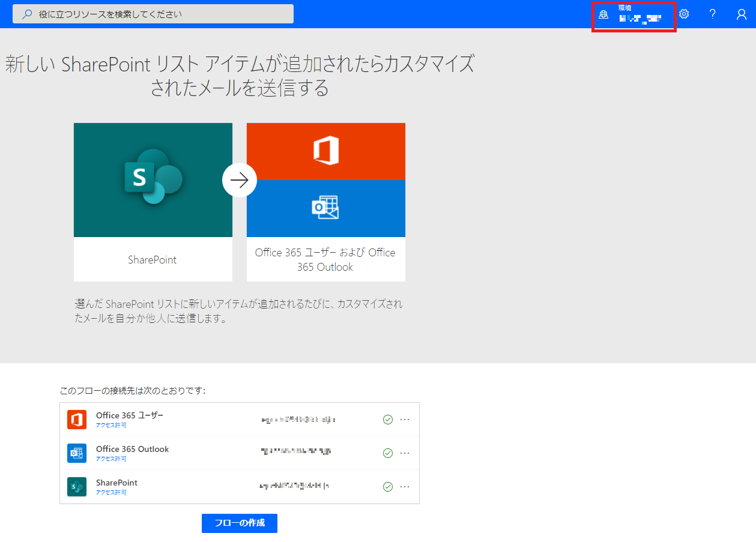Click アクセス許可 under Office 365 ユーザー
Screen dimensions: 756x542
111,425
